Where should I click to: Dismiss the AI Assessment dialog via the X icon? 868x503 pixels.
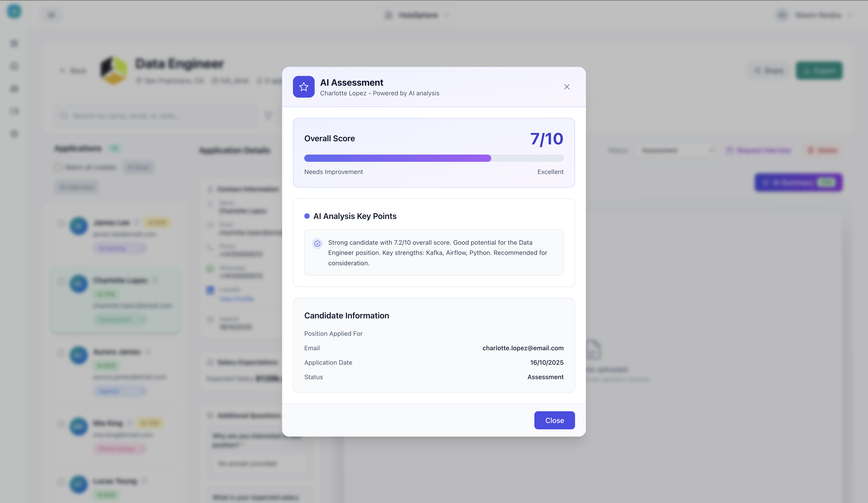click(567, 87)
